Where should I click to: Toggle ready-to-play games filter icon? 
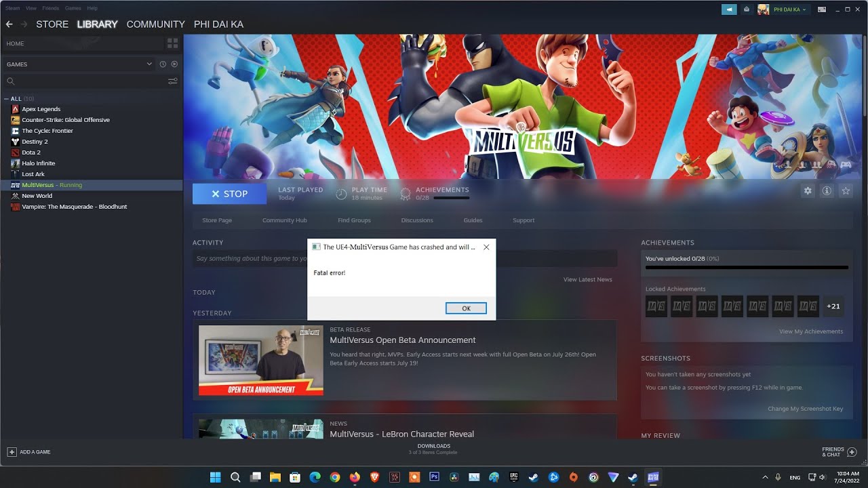(x=174, y=64)
